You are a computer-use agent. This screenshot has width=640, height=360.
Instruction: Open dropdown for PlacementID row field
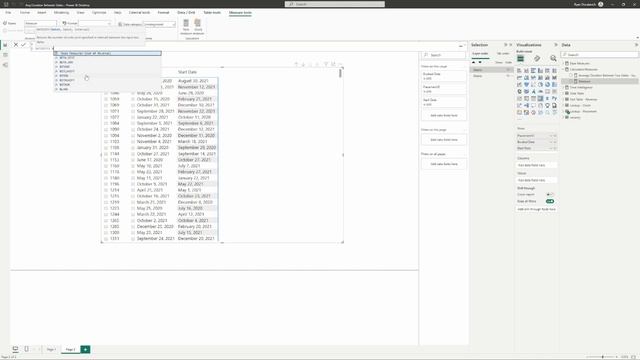pos(551,136)
